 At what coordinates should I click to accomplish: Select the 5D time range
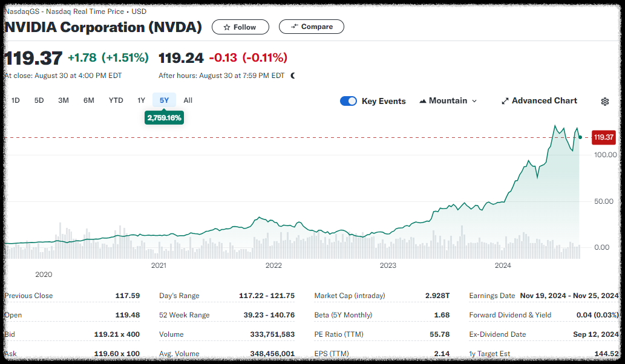point(39,100)
